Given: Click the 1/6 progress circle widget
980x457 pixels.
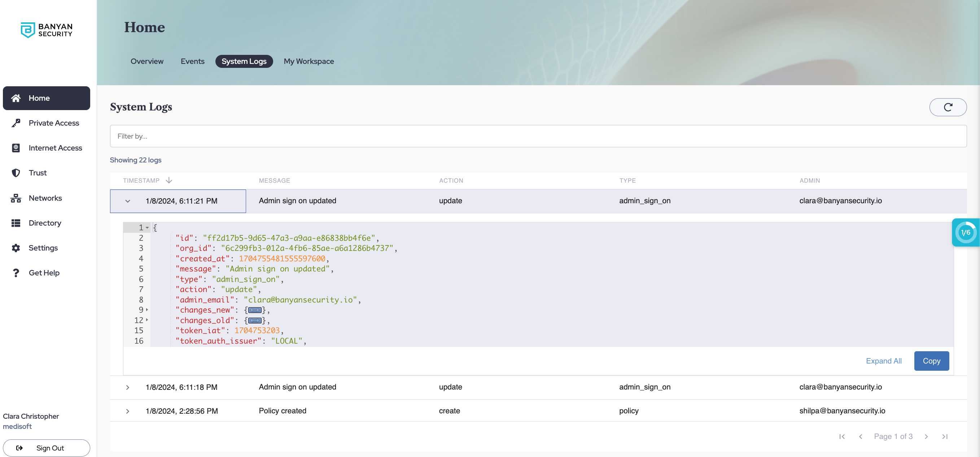Looking at the screenshot, I should point(965,232).
